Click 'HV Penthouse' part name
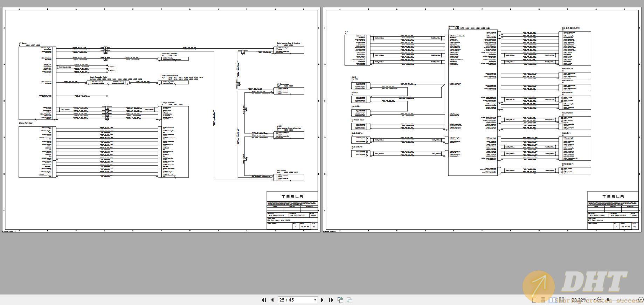 tap(596, 220)
